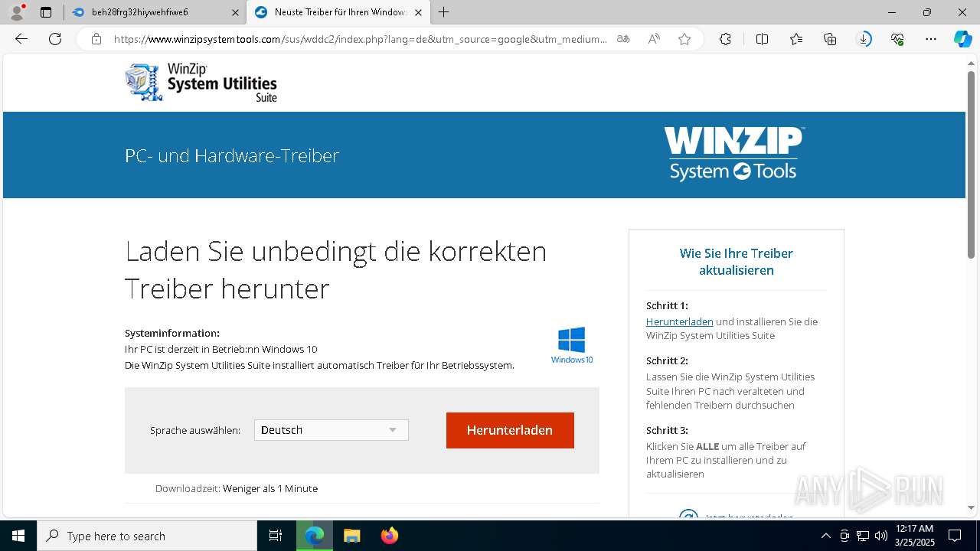Screen dimensions: 980x551
Task: Open a new tab with plus button
Action: coord(443,12)
